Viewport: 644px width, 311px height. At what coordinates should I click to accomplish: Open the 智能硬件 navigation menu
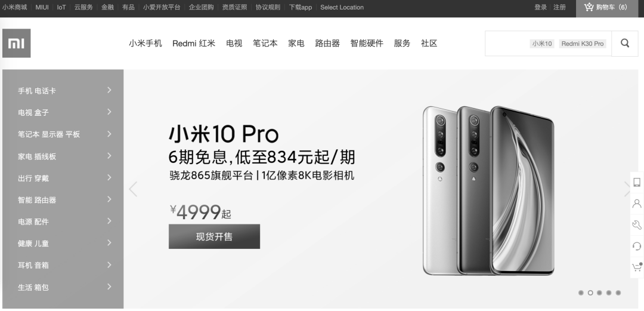(x=367, y=43)
